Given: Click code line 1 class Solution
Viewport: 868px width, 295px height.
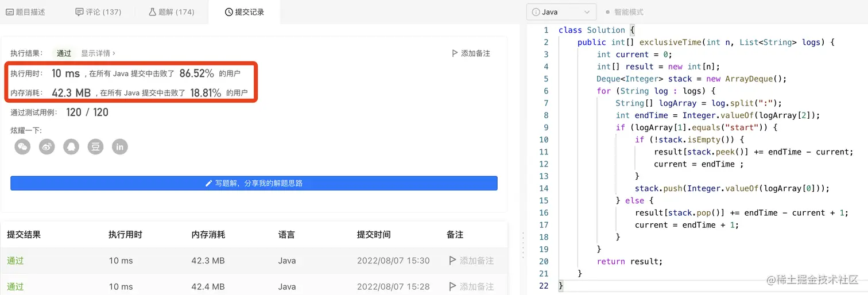Looking at the screenshot, I should [596, 30].
